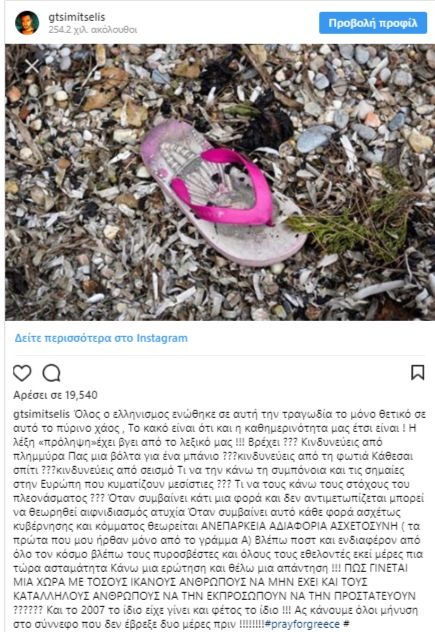Screen dimensions: 435x632
Task: Click the Προβολή προφίλ button
Action: (373, 23)
